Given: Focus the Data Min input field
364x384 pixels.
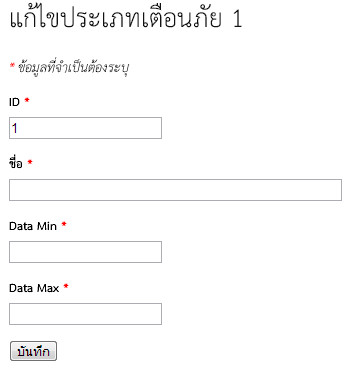Looking at the screenshot, I should 85,252.
